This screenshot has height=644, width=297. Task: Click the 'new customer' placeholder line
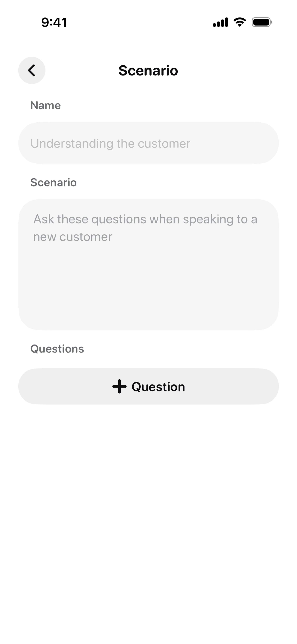73,237
